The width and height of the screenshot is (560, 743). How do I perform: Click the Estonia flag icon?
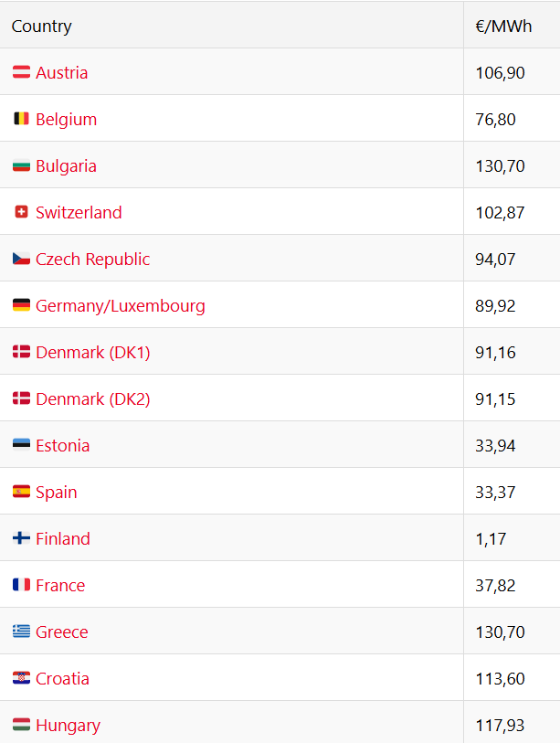coord(21,445)
